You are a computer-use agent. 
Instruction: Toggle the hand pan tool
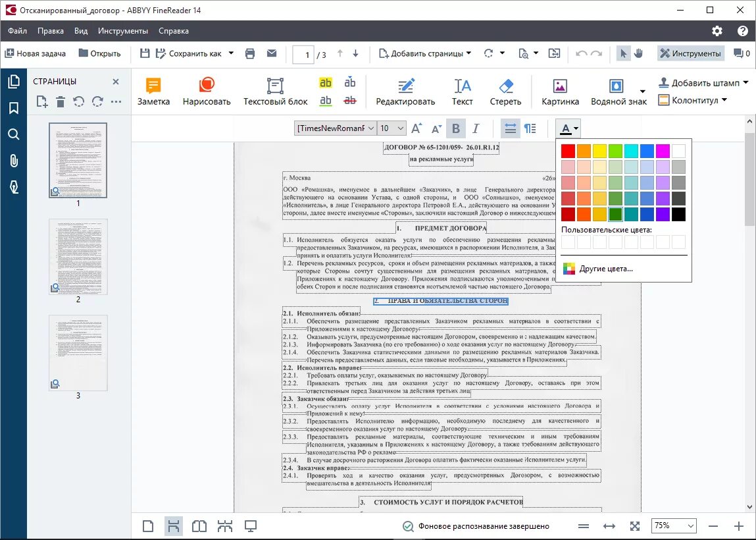tap(638, 53)
